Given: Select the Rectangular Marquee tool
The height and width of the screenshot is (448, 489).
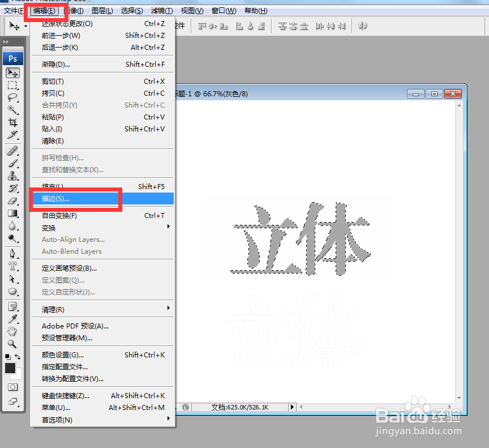Looking at the screenshot, I should point(12,85).
